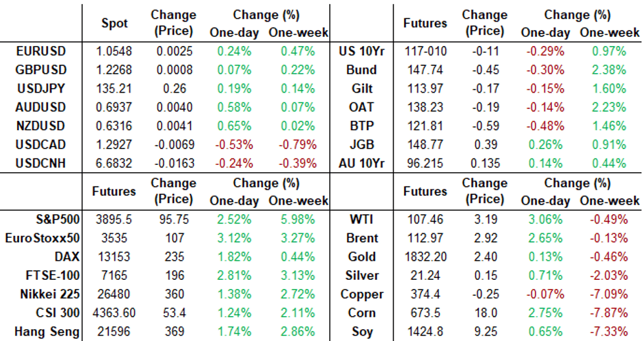Click the Soy row label
This screenshot has height=341, width=644.
click(x=365, y=332)
